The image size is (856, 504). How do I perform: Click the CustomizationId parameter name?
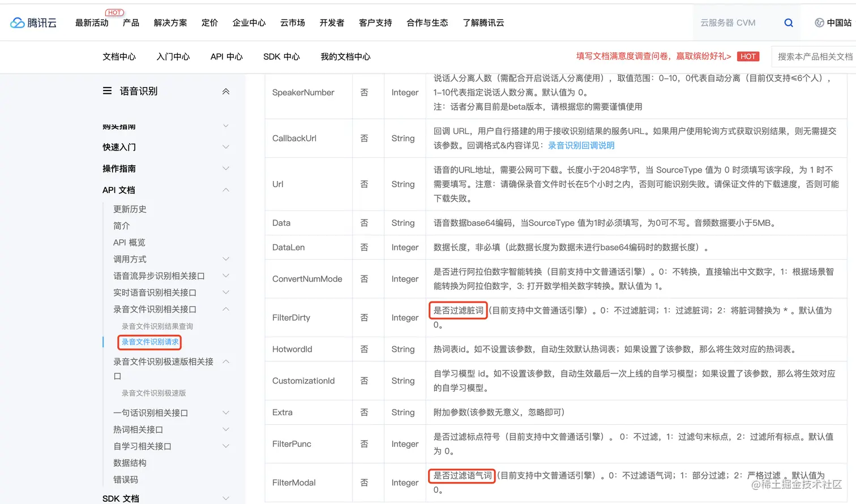pyautogui.click(x=303, y=381)
